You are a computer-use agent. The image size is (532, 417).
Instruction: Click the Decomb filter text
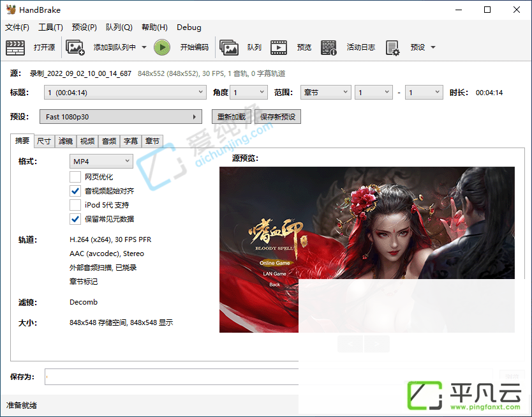84,302
